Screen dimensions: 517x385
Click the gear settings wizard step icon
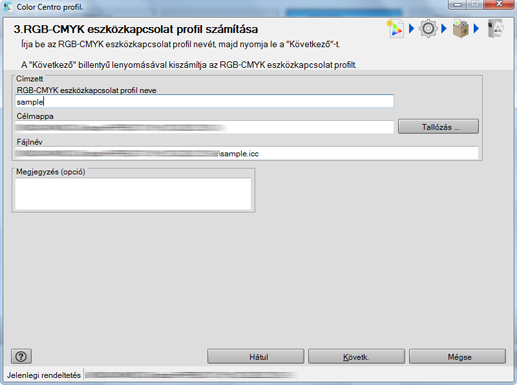pos(428,29)
